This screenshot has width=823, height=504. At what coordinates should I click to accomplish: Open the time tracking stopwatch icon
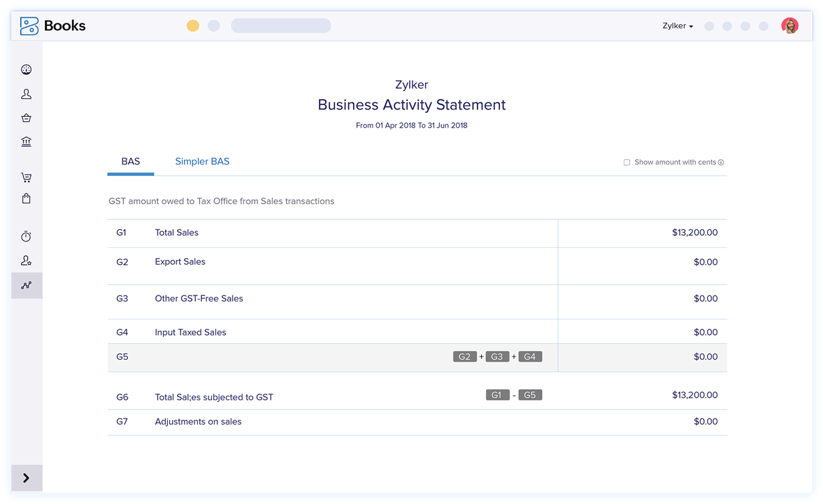pos(27,236)
